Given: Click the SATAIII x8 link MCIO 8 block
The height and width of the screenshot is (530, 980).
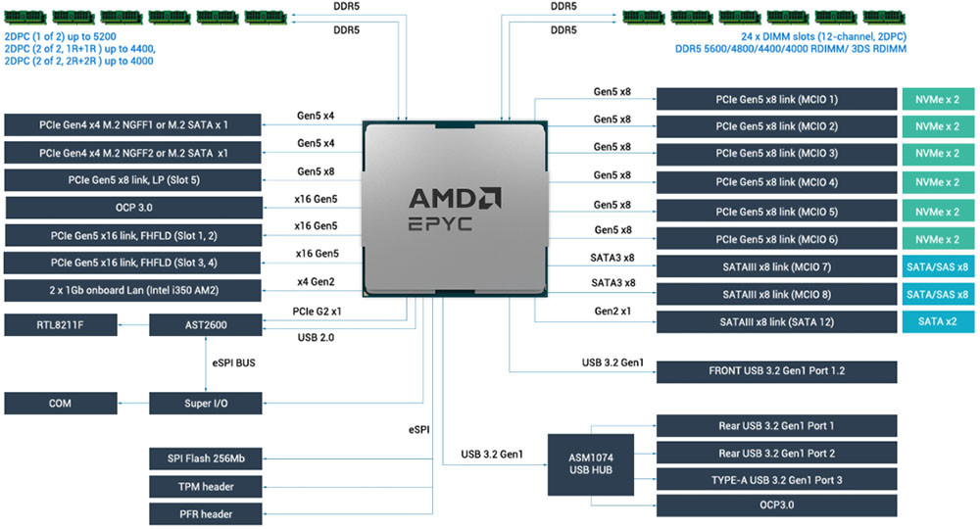Looking at the screenshot, I should click(777, 294).
